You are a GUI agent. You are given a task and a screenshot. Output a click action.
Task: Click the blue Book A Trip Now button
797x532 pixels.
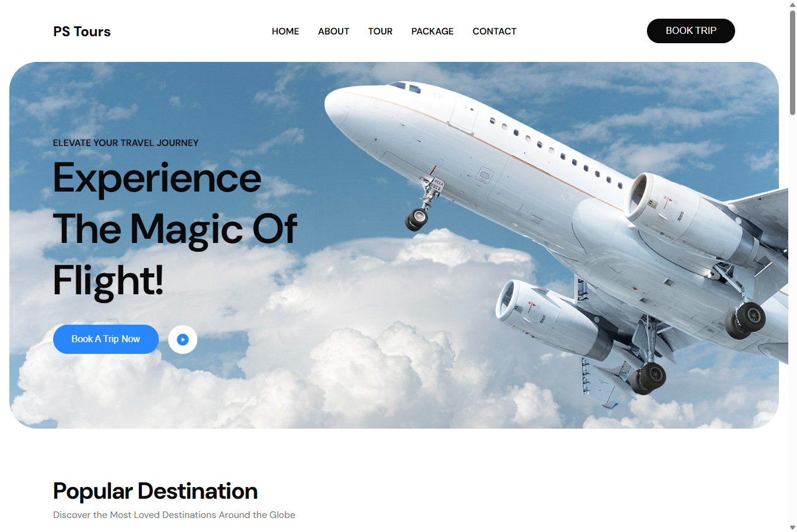point(106,339)
